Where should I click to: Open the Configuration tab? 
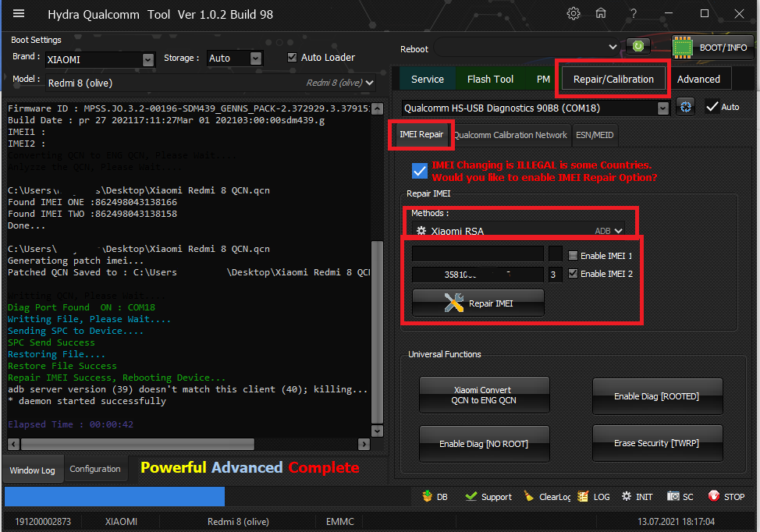pyautogui.click(x=95, y=469)
